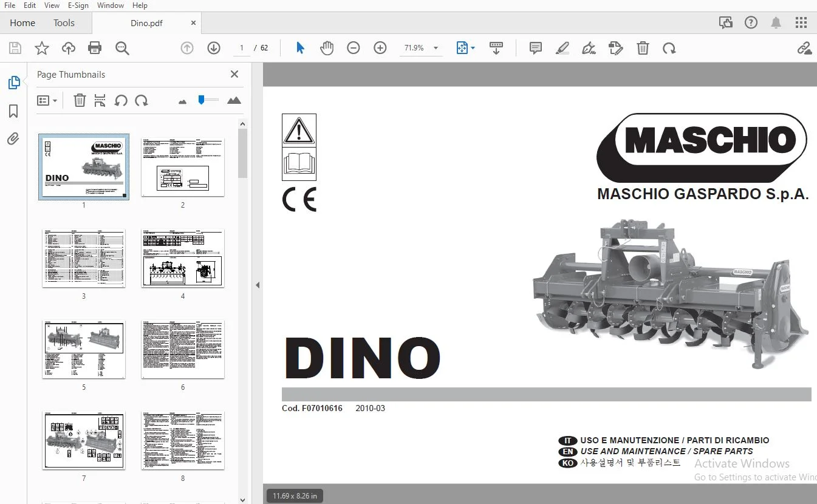The width and height of the screenshot is (817, 504).
Task: Upload file to cloud icon
Action: [x=69, y=49]
